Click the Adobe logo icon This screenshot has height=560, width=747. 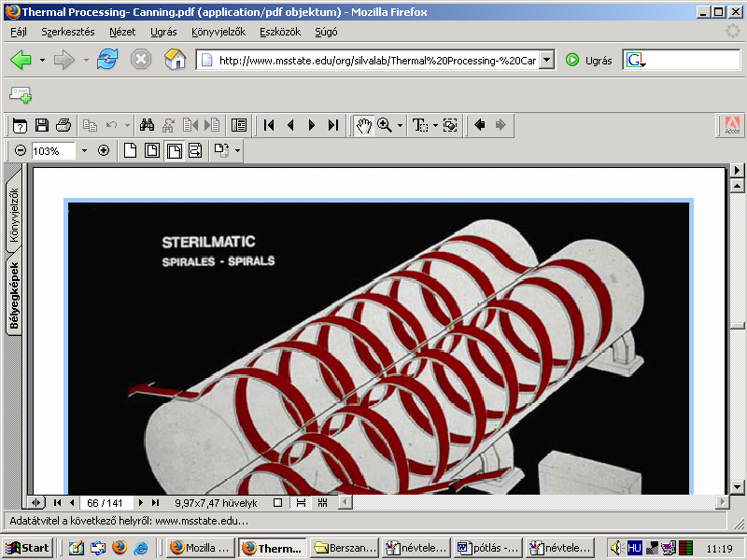pos(732,125)
